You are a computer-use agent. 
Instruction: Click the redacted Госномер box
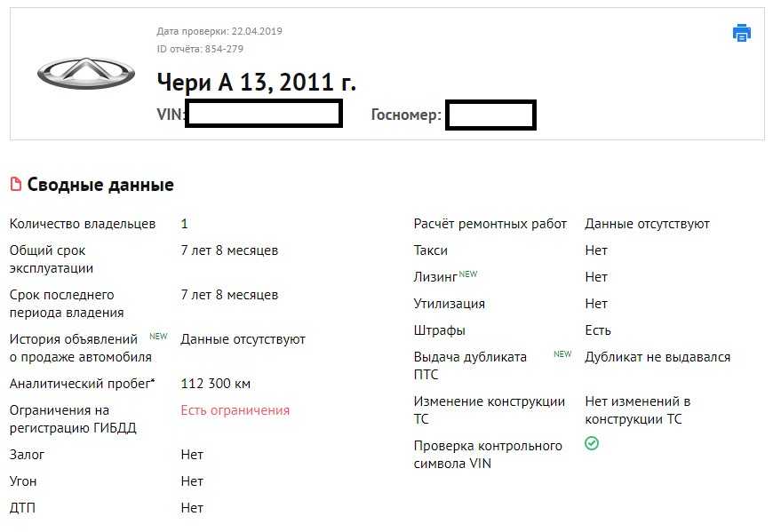click(x=490, y=115)
